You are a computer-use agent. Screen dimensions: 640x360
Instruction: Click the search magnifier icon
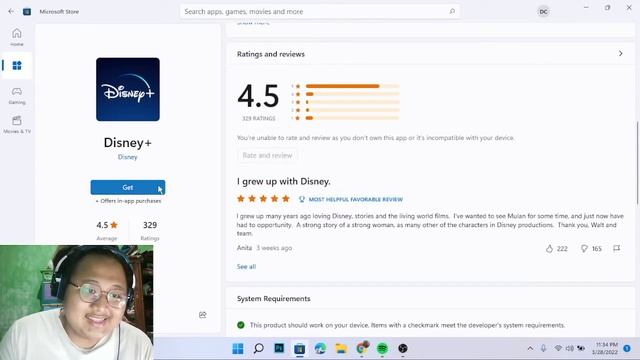[x=452, y=11]
